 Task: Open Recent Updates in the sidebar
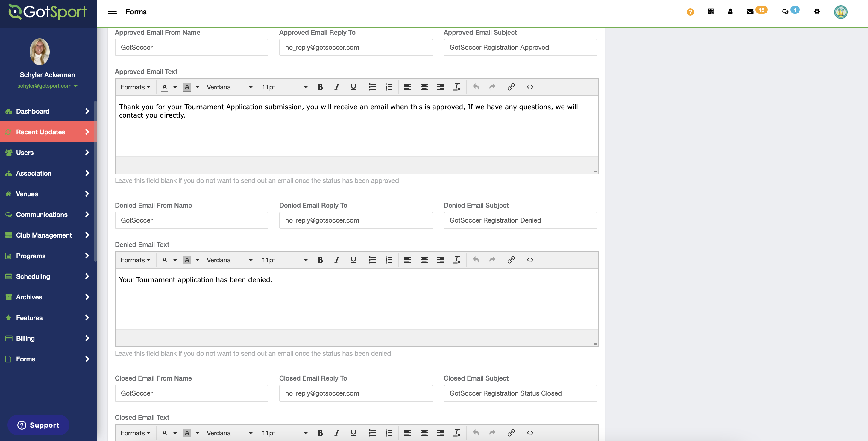pyautogui.click(x=48, y=132)
